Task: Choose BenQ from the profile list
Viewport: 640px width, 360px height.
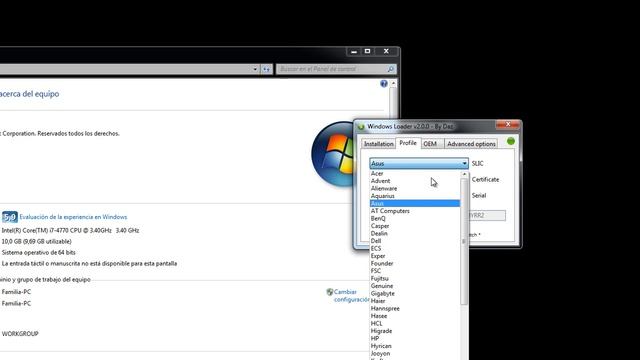Action: click(x=415, y=218)
